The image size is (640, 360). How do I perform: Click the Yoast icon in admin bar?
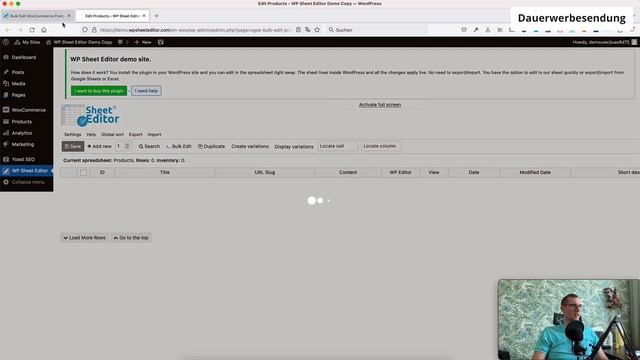click(x=161, y=42)
